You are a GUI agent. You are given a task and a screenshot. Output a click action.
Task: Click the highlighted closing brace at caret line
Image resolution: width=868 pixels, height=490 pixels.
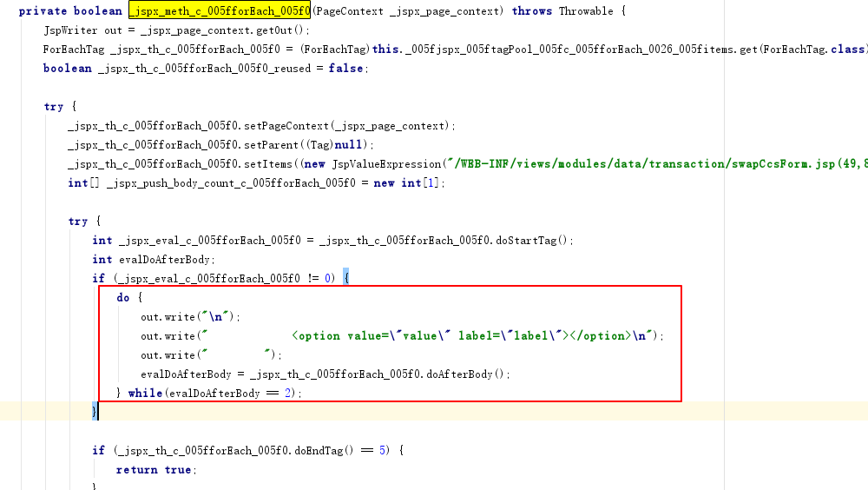pyautogui.click(x=95, y=411)
